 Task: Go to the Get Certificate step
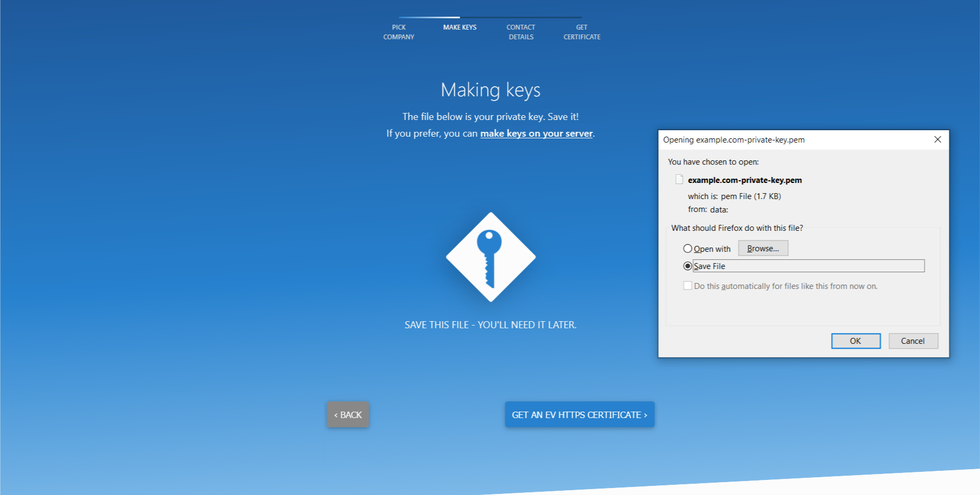pyautogui.click(x=582, y=32)
